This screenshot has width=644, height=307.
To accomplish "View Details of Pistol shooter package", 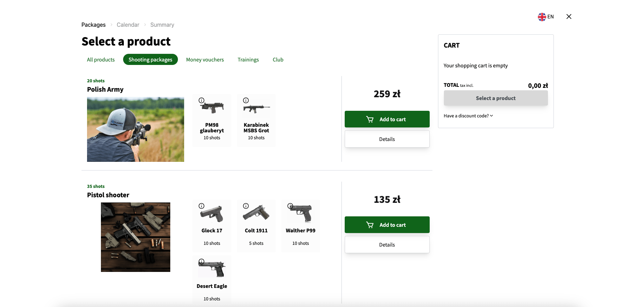I will coord(387,244).
